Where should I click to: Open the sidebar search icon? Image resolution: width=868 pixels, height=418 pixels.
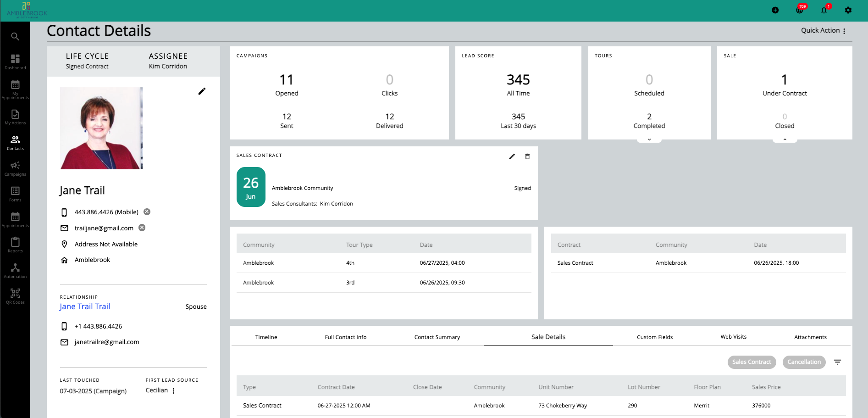(x=15, y=36)
